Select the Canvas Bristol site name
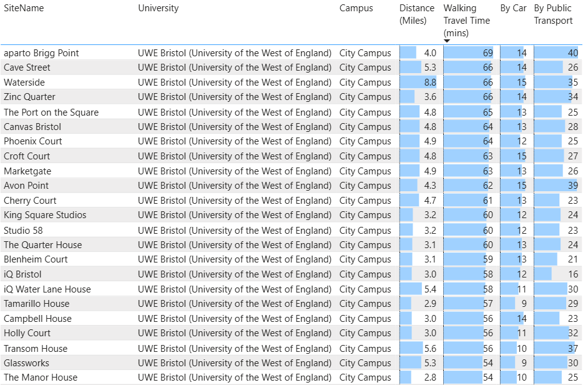 [32, 127]
